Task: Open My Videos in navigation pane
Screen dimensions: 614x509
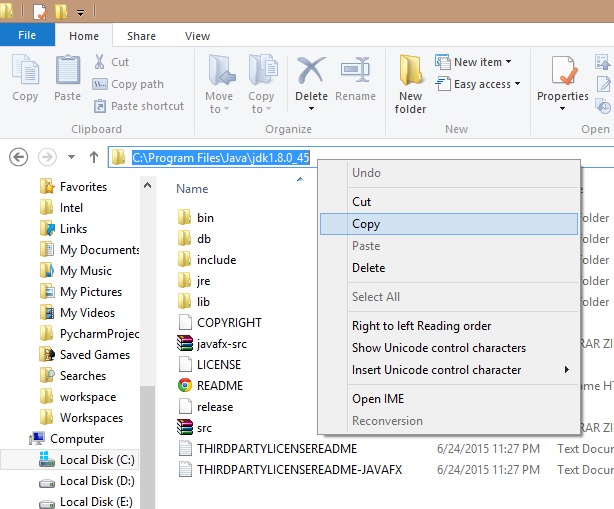Action: coord(78,313)
